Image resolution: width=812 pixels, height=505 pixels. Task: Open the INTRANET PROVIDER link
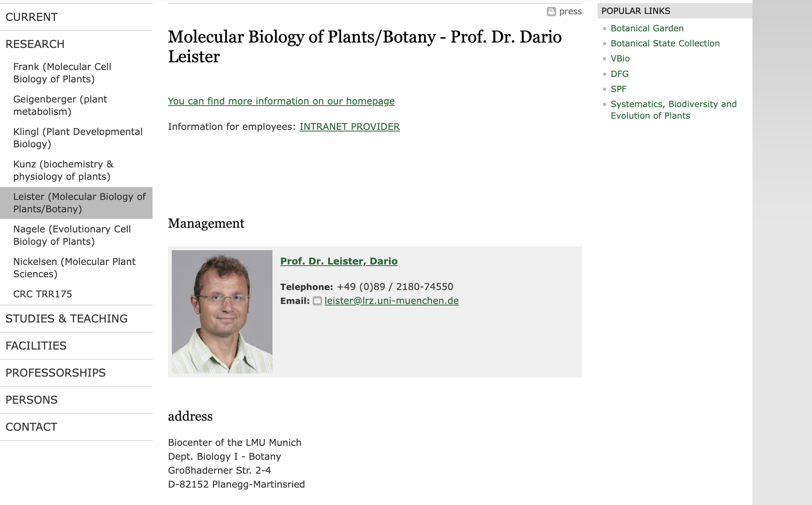[349, 127]
